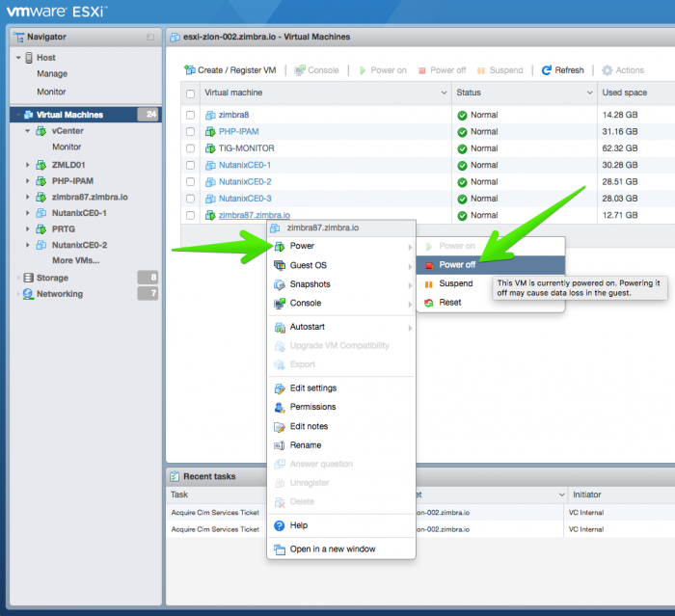Select Suspend in the Power submenu
The image size is (675, 616).
point(456,283)
